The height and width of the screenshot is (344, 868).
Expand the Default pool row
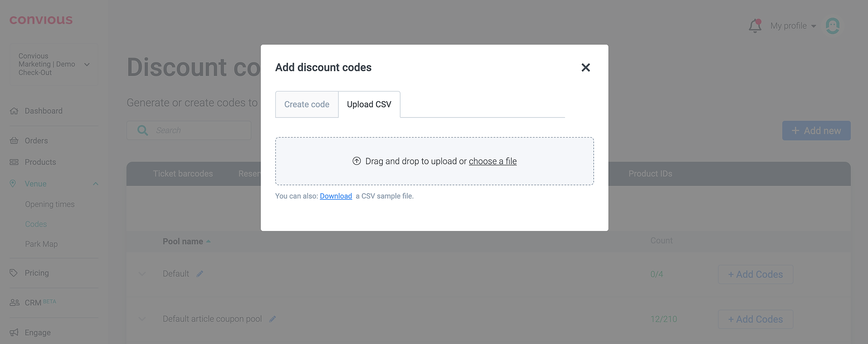pyautogui.click(x=142, y=274)
